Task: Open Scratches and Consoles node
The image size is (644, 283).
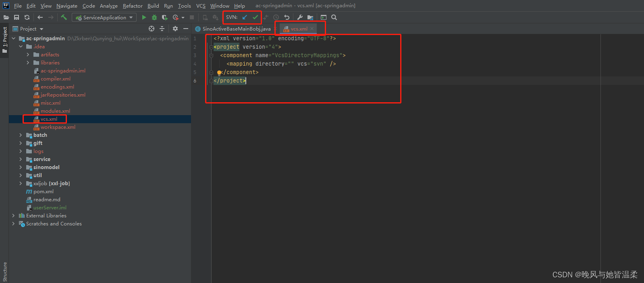Action: click(x=54, y=224)
